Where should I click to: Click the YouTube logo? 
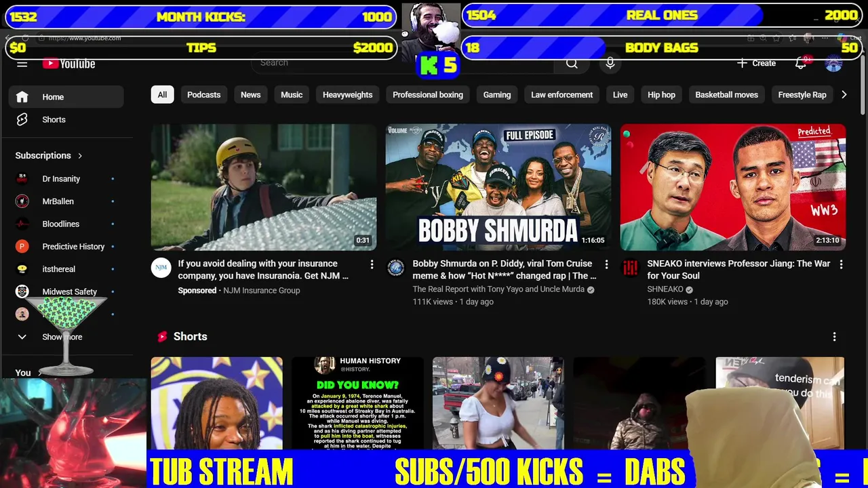coord(68,64)
